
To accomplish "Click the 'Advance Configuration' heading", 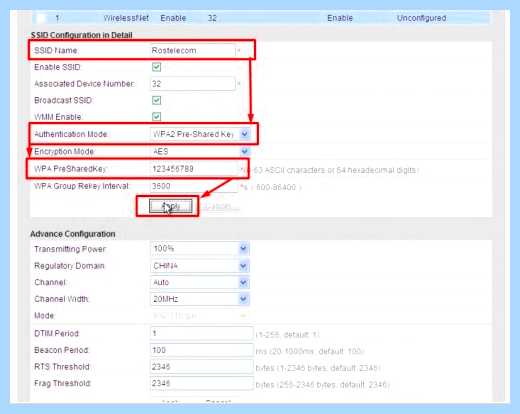I will [73, 234].
